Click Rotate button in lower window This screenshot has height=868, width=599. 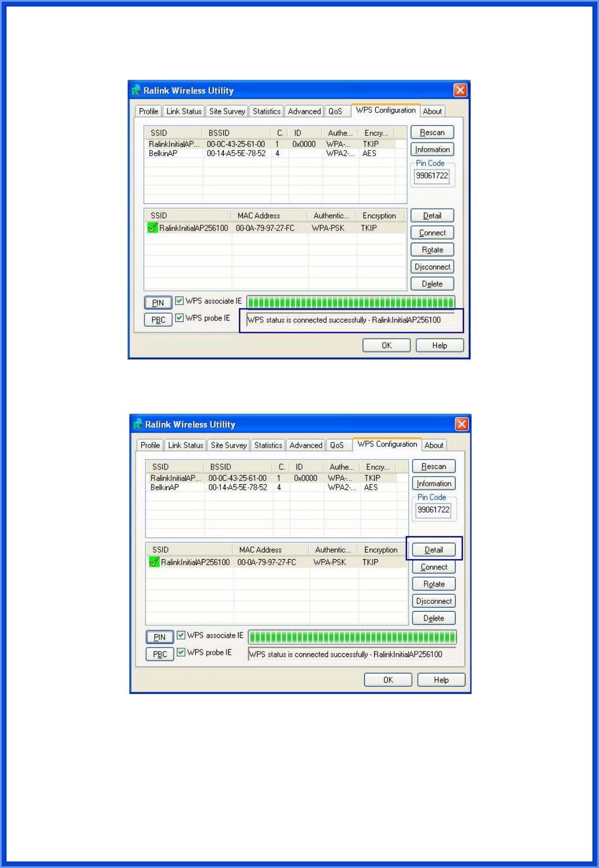pyautogui.click(x=434, y=584)
